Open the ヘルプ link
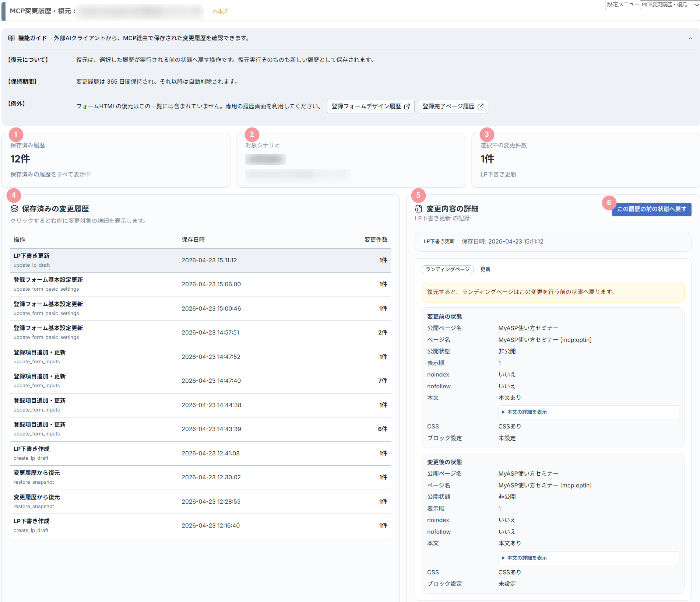The width and height of the screenshot is (700, 602). click(220, 11)
